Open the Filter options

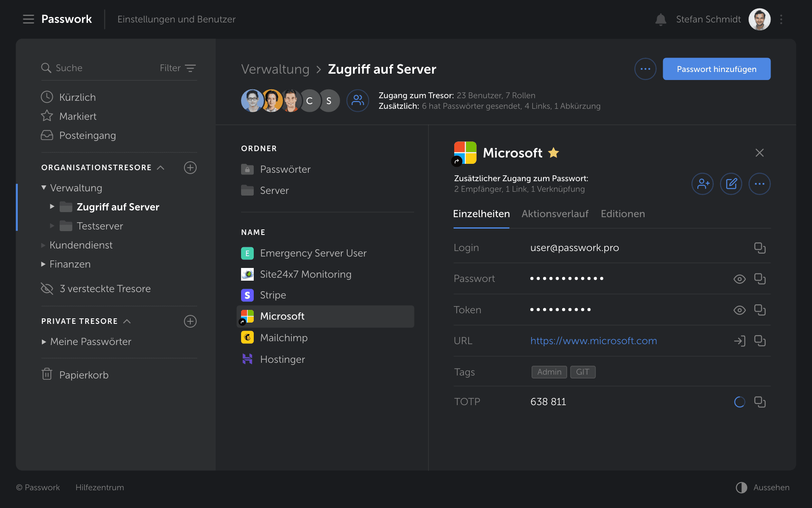178,68
